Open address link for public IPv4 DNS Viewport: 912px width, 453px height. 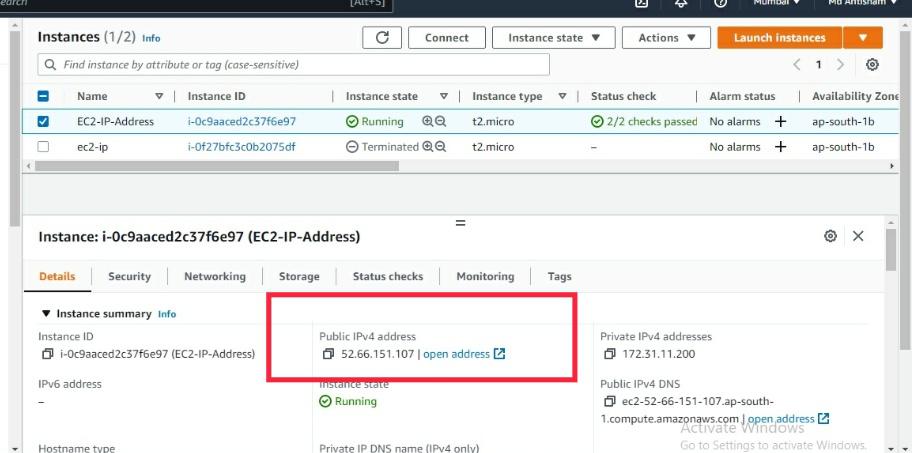(788, 419)
